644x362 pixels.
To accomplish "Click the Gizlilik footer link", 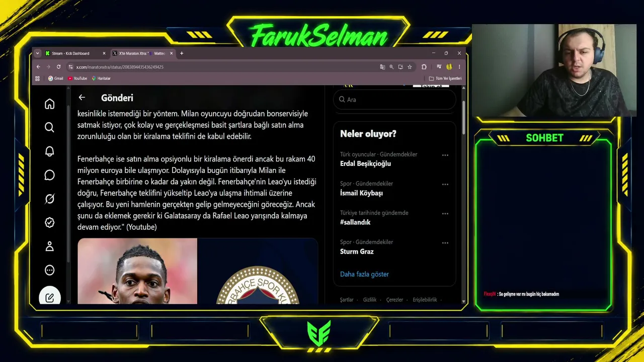I will point(370,300).
